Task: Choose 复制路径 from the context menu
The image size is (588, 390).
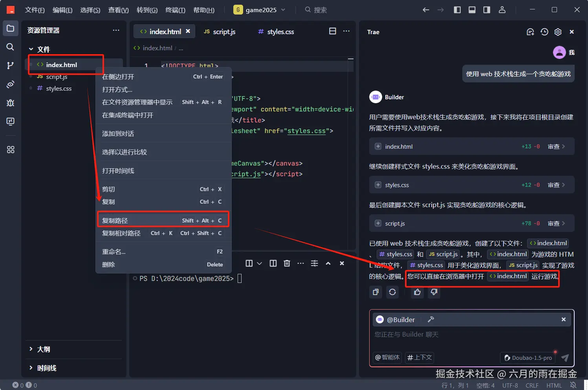Action: click(x=163, y=220)
